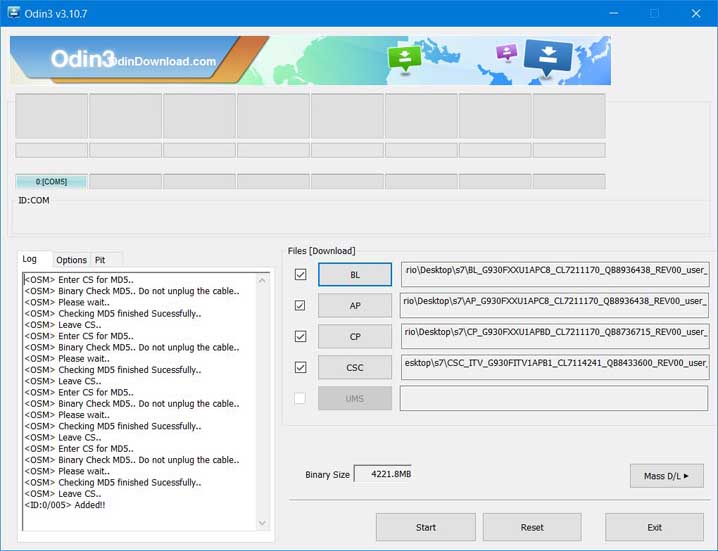Click the green download icon in banner
This screenshot has width=718, height=551.
pyautogui.click(x=405, y=59)
